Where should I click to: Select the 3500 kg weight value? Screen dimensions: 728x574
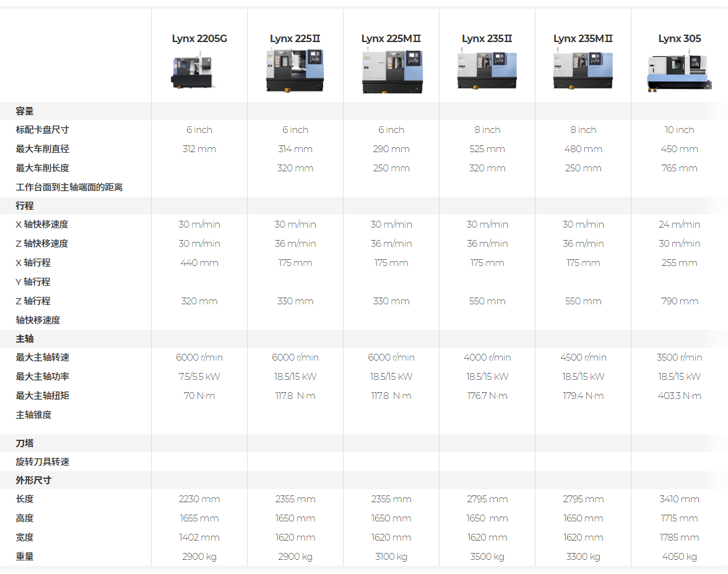click(x=487, y=556)
